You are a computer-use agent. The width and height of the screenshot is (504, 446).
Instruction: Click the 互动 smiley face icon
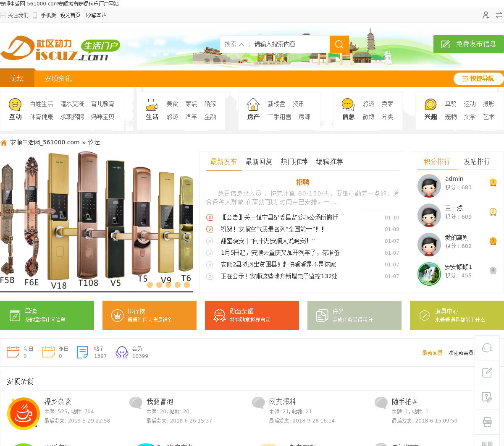15,104
